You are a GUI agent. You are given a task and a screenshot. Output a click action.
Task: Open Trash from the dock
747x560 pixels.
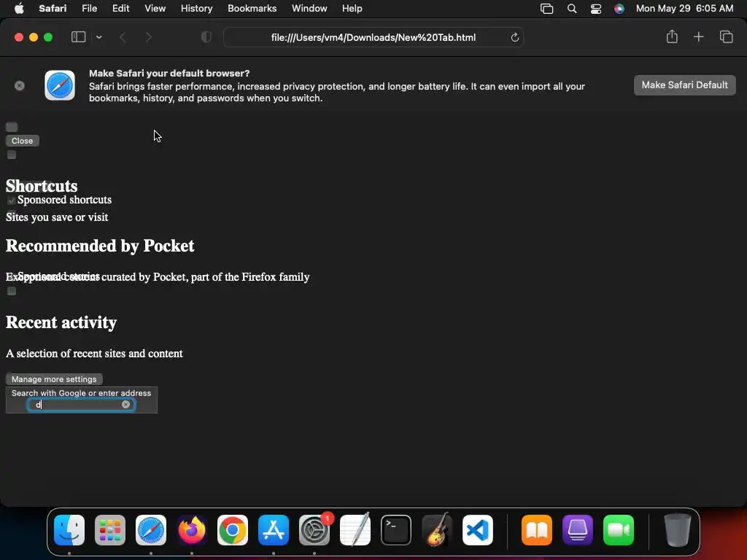point(677,530)
